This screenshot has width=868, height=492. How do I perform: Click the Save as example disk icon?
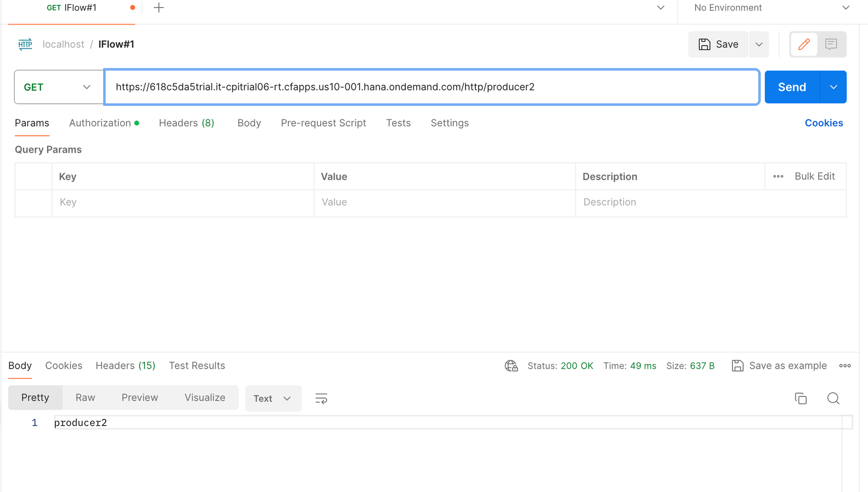[x=737, y=366]
